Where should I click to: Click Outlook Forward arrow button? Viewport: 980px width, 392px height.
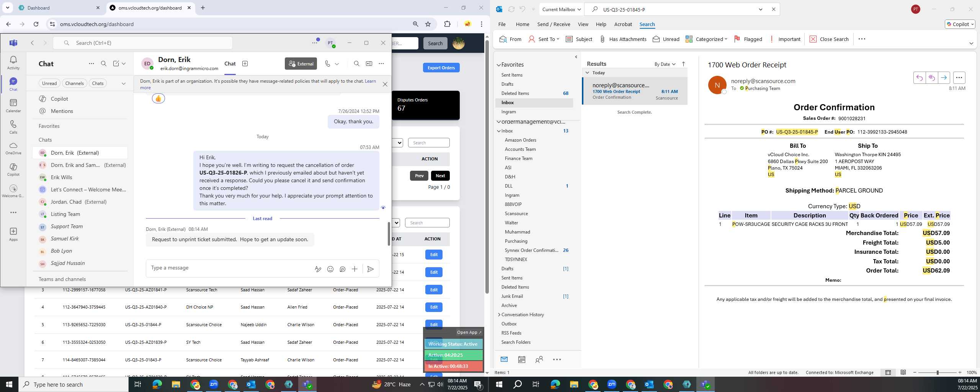944,78
